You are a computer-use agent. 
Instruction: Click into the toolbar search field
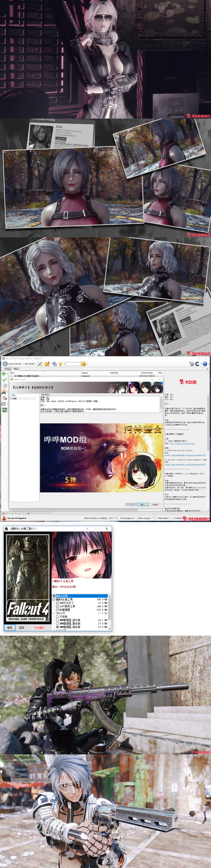click(x=72, y=364)
